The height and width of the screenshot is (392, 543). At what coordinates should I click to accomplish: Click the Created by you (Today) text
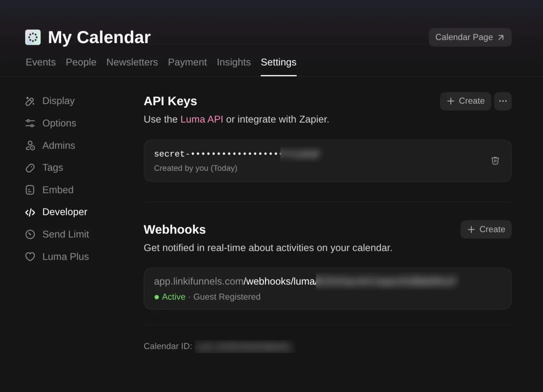195,168
